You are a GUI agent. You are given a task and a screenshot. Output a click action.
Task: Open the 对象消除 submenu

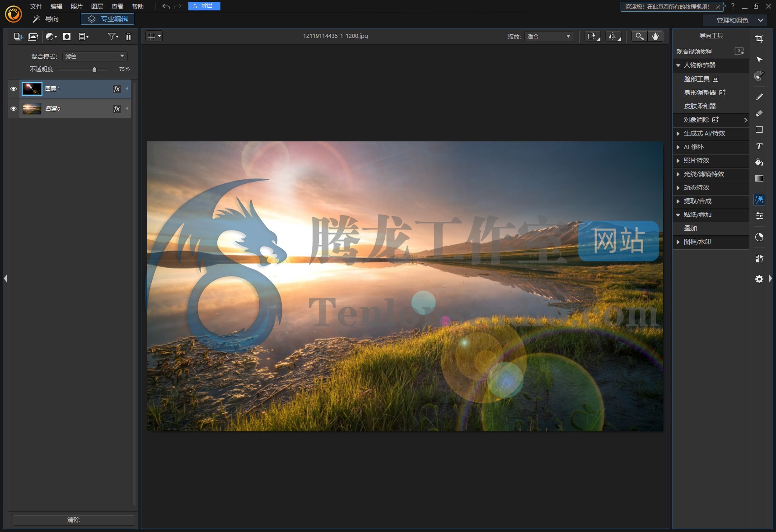[x=711, y=120]
